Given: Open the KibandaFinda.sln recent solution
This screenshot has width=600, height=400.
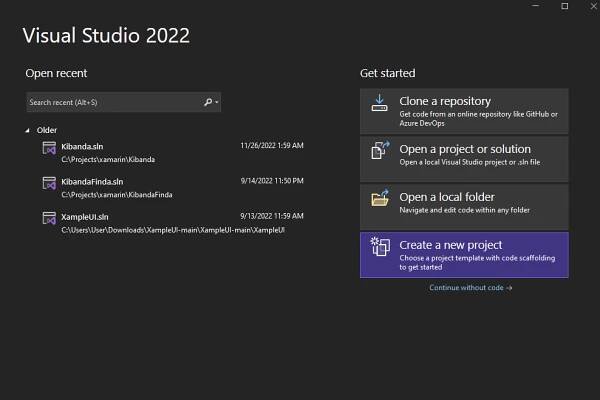Looking at the screenshot, I should [173, 188].
